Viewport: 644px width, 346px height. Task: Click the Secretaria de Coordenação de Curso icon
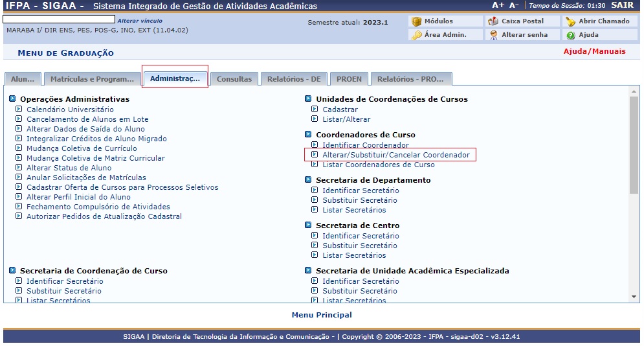coord(12,270)
